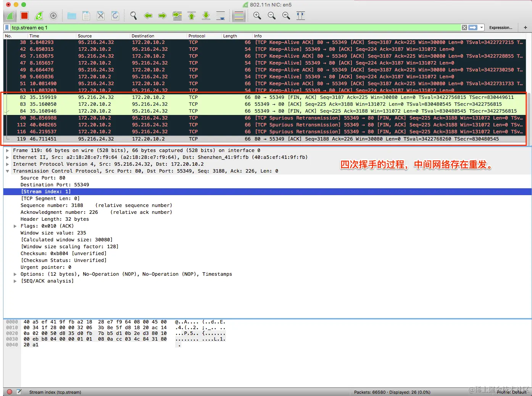Image resolution: width=532 pixels, height=396 pixels.
Task: Select packet 116 at time 46.219537
Action: pos(265,132)
